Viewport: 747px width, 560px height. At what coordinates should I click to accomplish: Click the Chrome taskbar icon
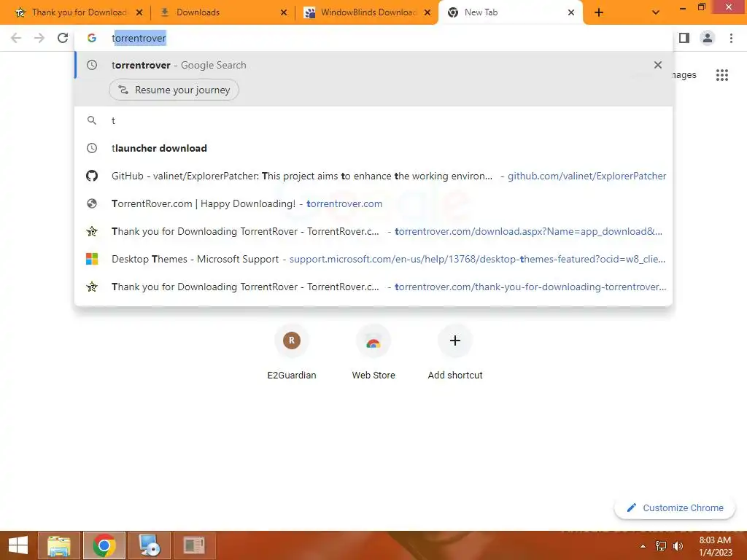(104, 545)
